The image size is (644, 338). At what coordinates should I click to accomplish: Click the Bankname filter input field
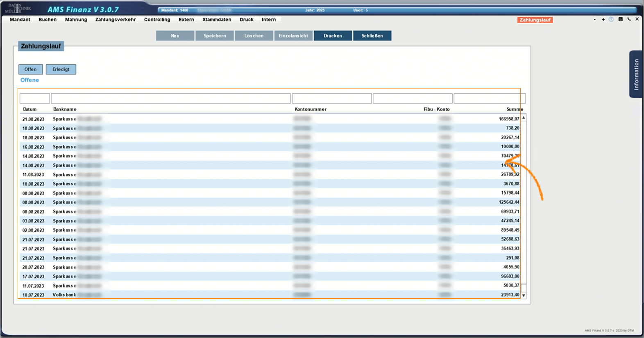(x=171, y=98)
